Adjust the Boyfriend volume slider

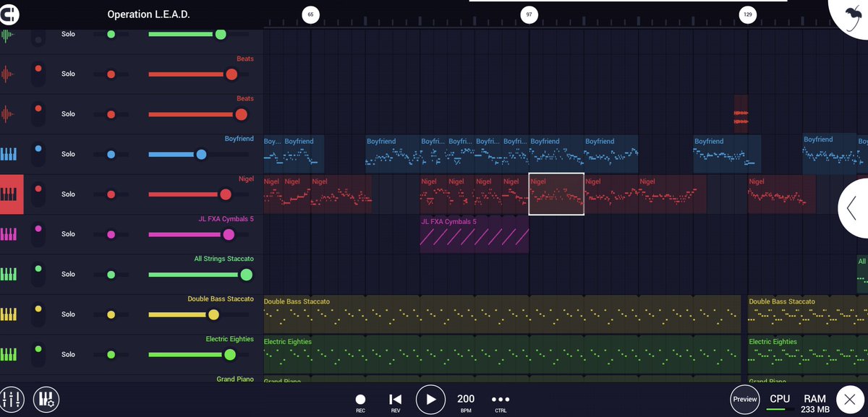click(x=200, y=155)
